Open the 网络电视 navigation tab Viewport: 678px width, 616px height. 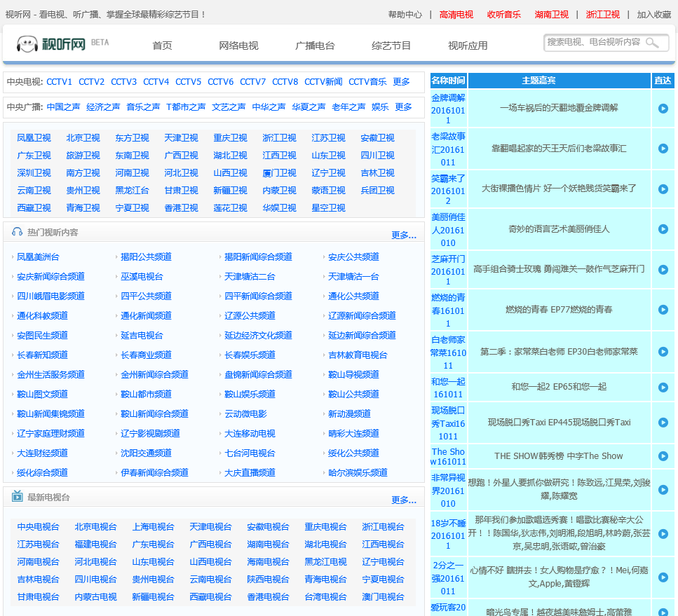coord(238,46)
